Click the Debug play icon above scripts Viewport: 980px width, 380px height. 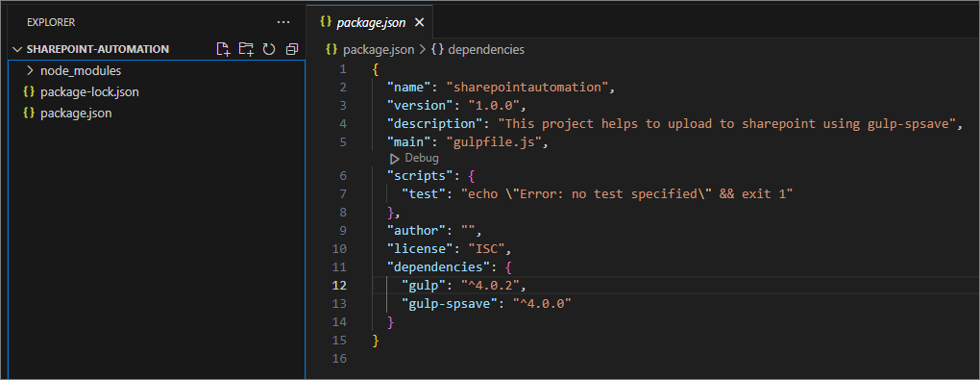click(394, 159)
